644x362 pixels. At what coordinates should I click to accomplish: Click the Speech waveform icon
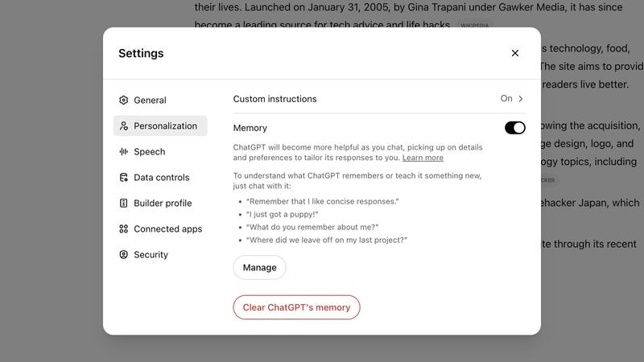coord(124,152)
